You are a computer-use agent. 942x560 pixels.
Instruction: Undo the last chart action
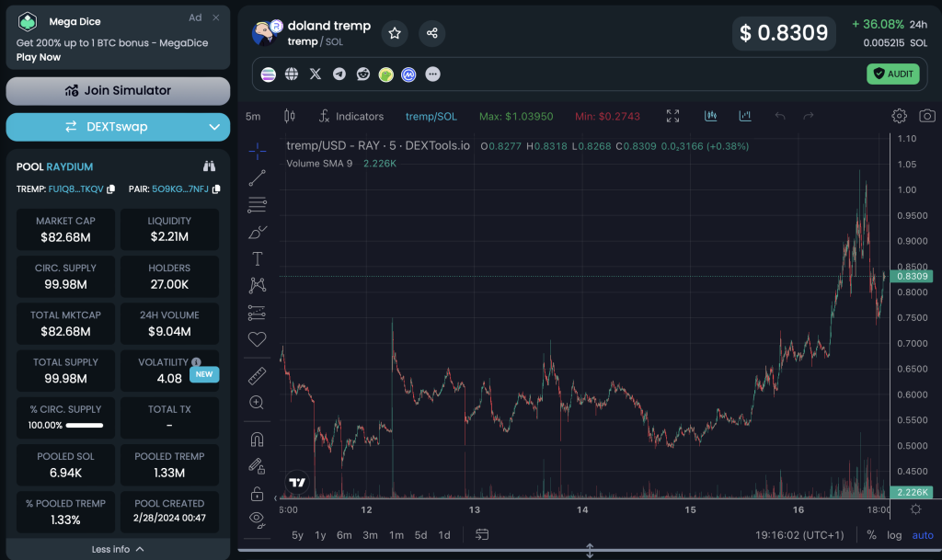point(780,116)
